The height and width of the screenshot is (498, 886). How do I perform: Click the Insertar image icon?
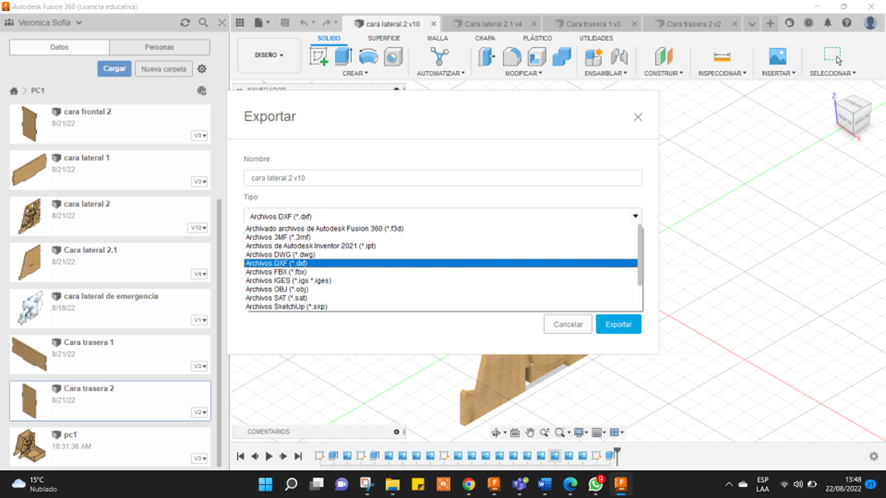(778, 57)
